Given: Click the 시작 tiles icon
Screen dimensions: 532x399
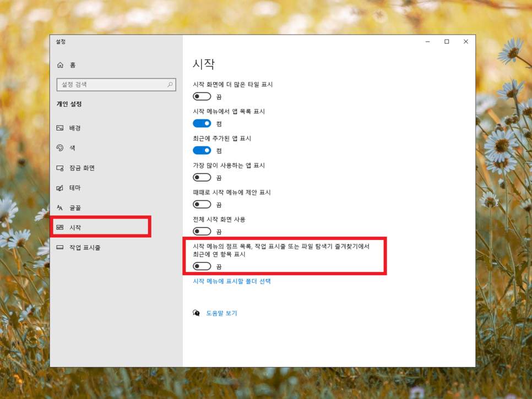Looking at the screenshot, I should tap(60, 227).
